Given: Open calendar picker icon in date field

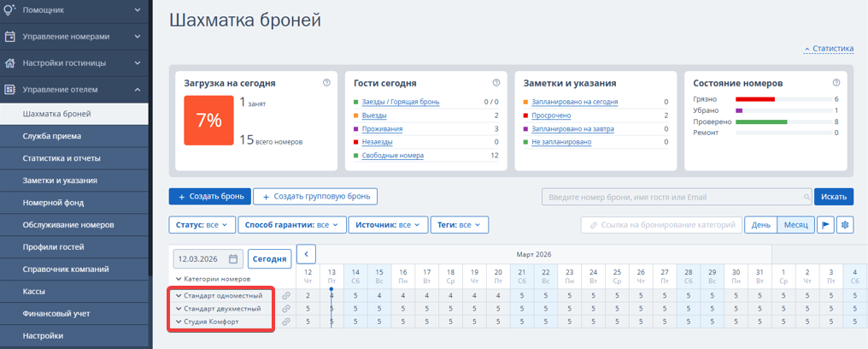Looking at the screenshot, I should tap(233, 258).
